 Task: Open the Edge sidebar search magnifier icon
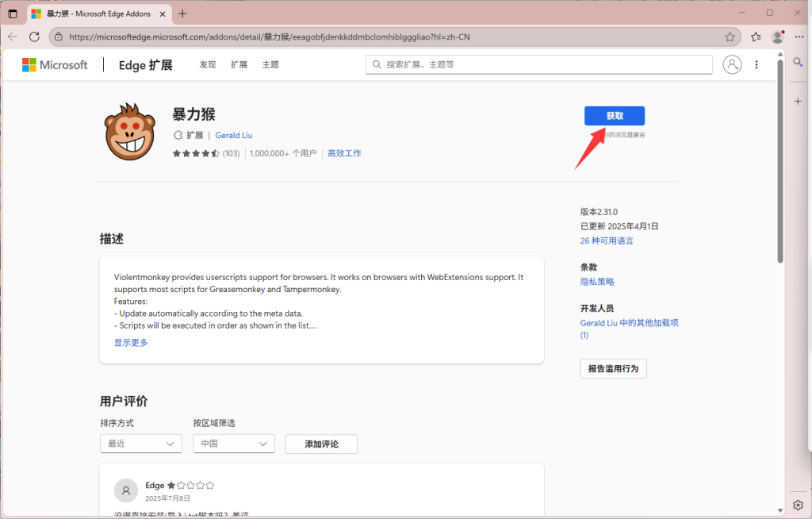pos(798,62)
